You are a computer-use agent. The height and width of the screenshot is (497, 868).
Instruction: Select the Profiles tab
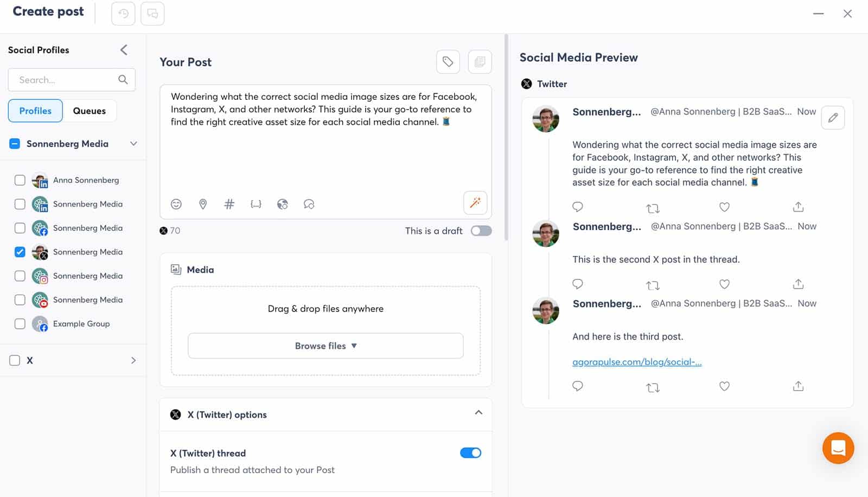[x=35, y=111]
